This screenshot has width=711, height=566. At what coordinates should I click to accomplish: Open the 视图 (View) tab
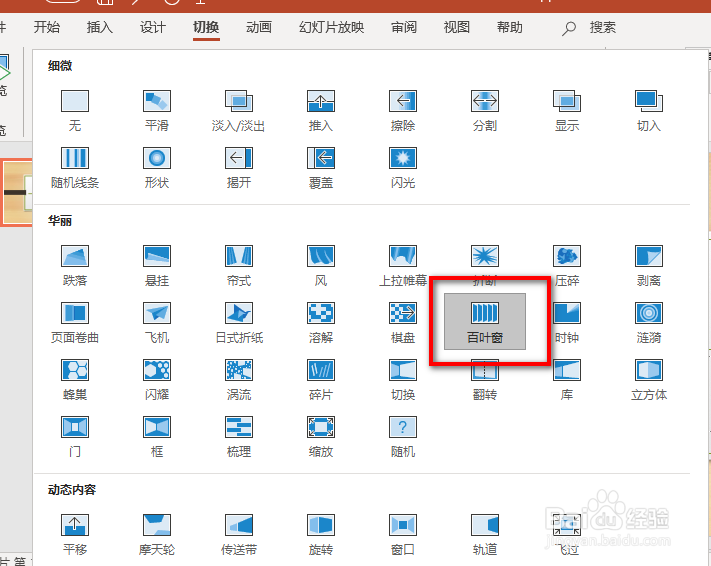(457, 27)
